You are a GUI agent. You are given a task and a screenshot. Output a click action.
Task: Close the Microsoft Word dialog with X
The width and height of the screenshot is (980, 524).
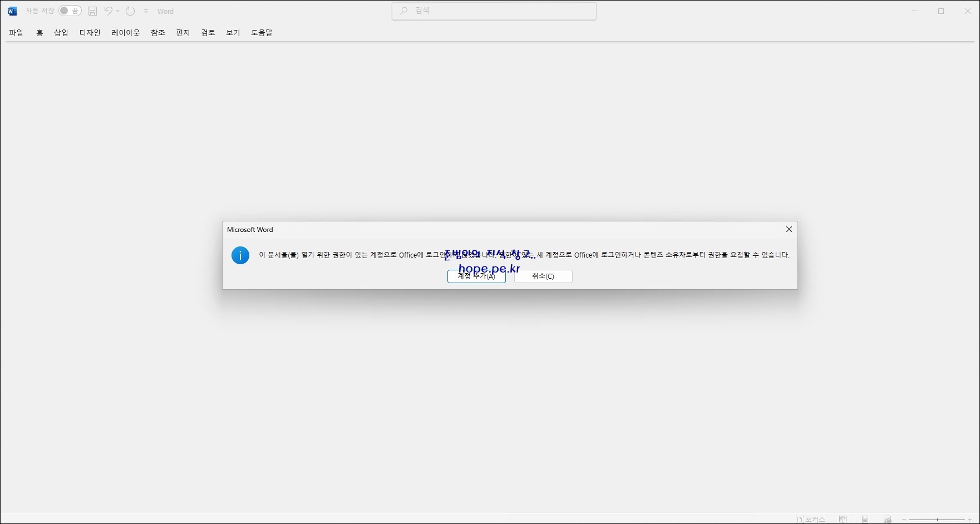(789, 229)
